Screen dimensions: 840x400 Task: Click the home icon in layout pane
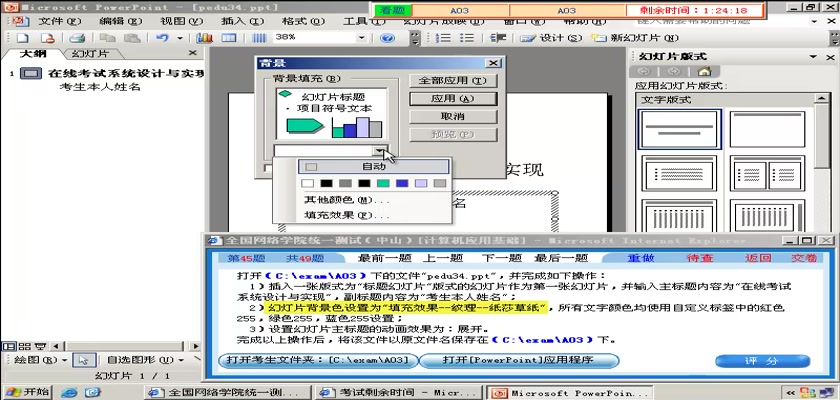pos(704,71)
